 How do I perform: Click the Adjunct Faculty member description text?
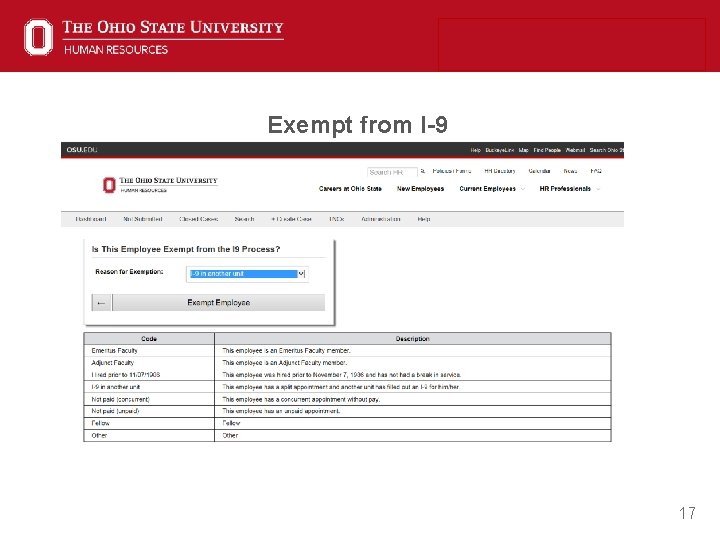pos(285,363)
